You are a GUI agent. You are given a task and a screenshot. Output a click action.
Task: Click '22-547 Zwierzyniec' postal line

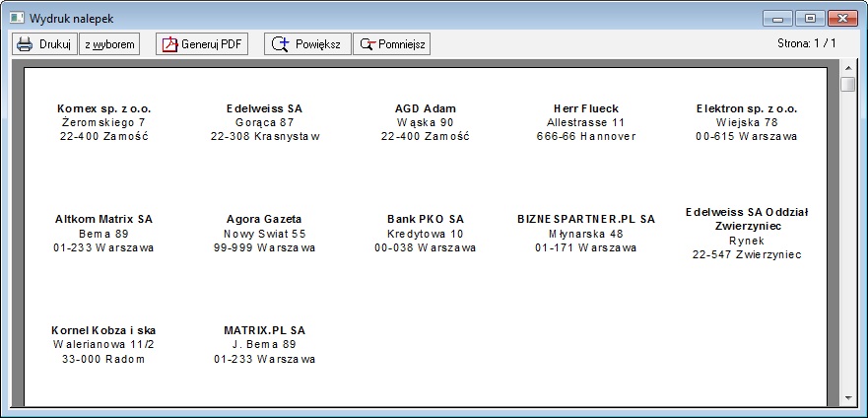(x=747, y=254)
